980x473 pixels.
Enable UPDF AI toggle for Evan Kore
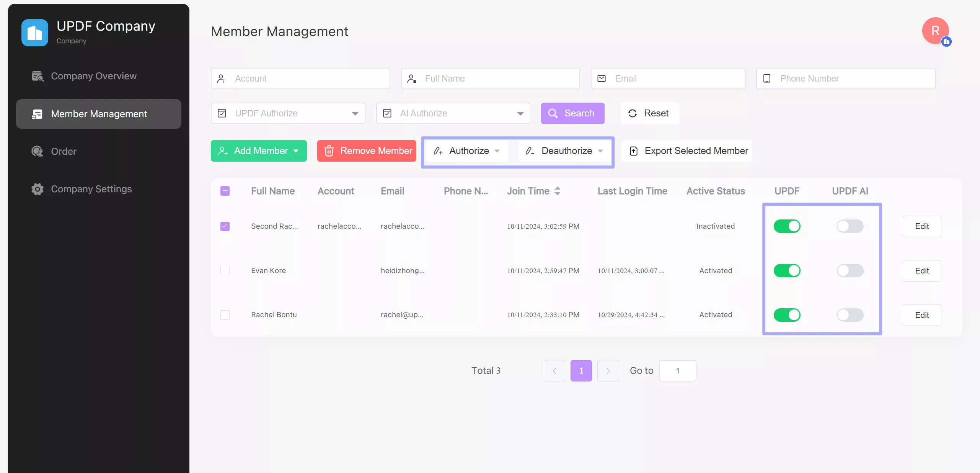point(850,271)
